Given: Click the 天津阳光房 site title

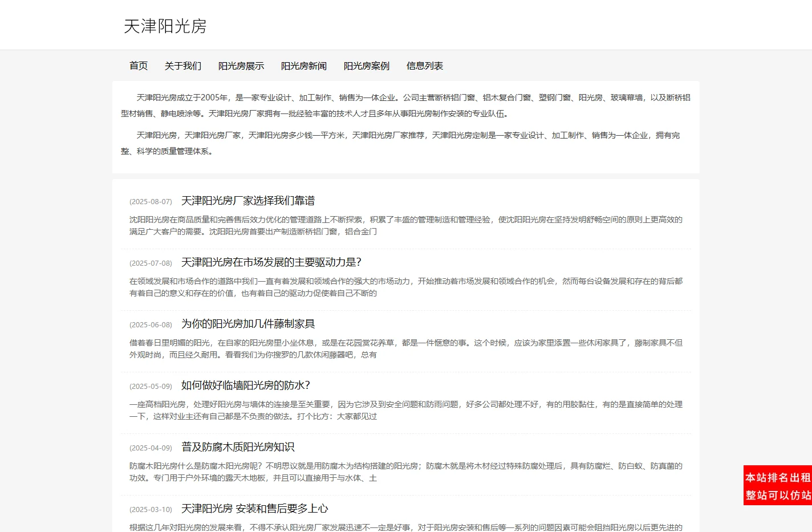Looking at the screenshot, I should tap(165, 26).
